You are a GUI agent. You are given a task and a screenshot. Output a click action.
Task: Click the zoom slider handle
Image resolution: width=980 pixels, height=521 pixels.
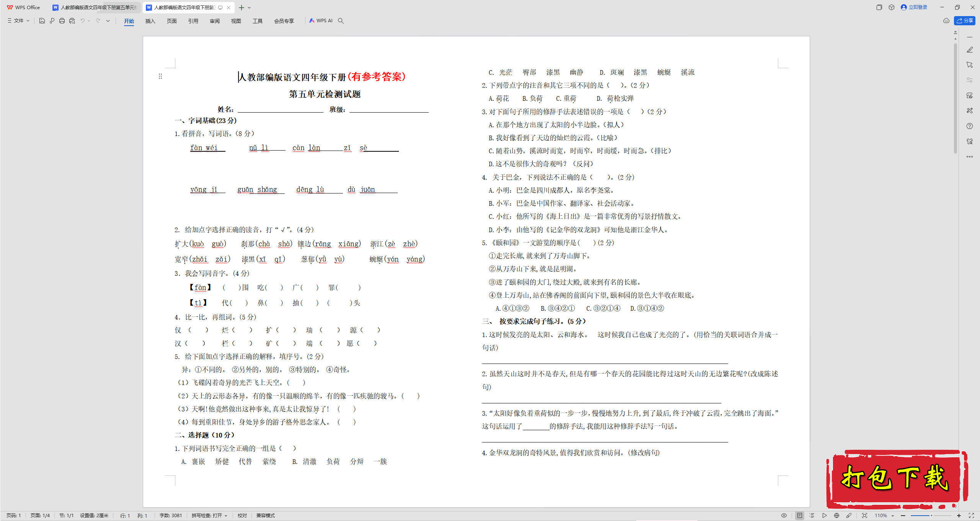tap(931, 516)
